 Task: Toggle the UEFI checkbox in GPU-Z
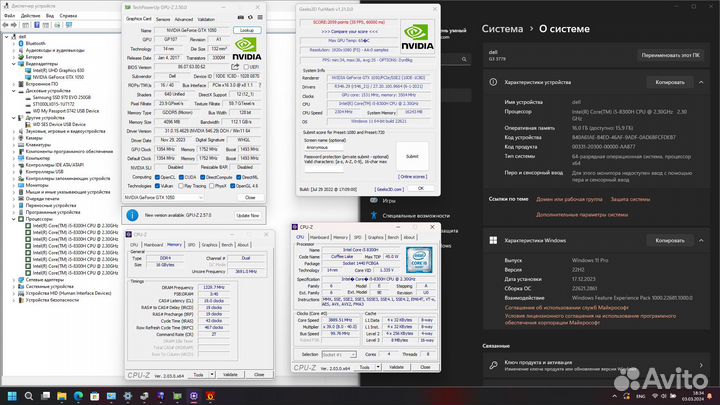[x=246, y=67]
